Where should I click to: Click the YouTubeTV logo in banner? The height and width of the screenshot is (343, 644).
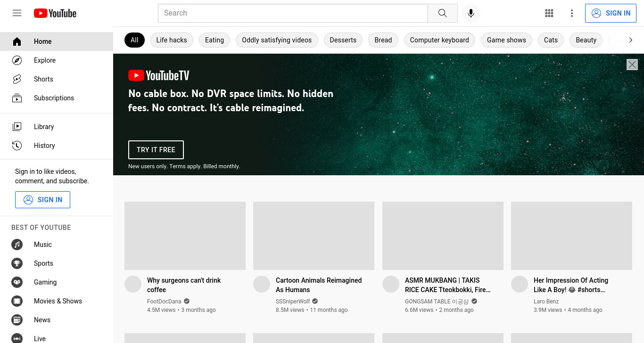point(159,75)
